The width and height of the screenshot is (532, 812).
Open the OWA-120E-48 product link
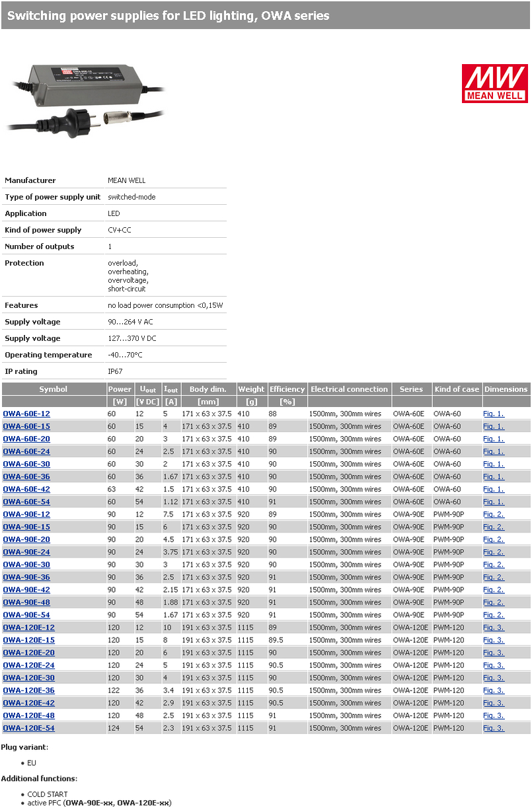(x=29, y=716)
